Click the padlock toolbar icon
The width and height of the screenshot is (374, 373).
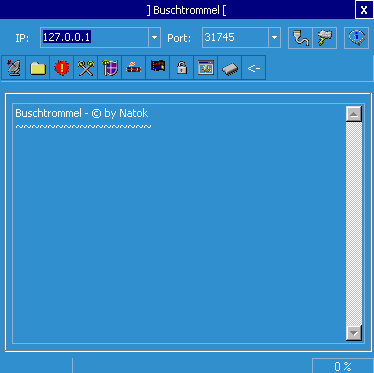click(182, 68)
